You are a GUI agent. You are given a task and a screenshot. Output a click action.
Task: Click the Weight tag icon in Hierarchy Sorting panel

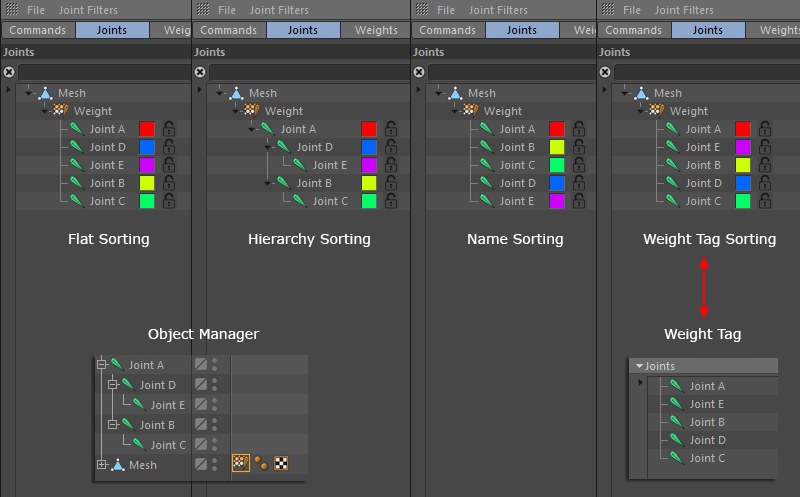click(x=251, y=110)
